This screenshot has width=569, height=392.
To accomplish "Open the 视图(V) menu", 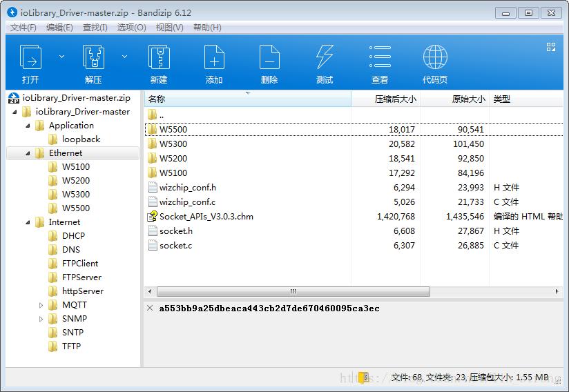I will 169,28.
